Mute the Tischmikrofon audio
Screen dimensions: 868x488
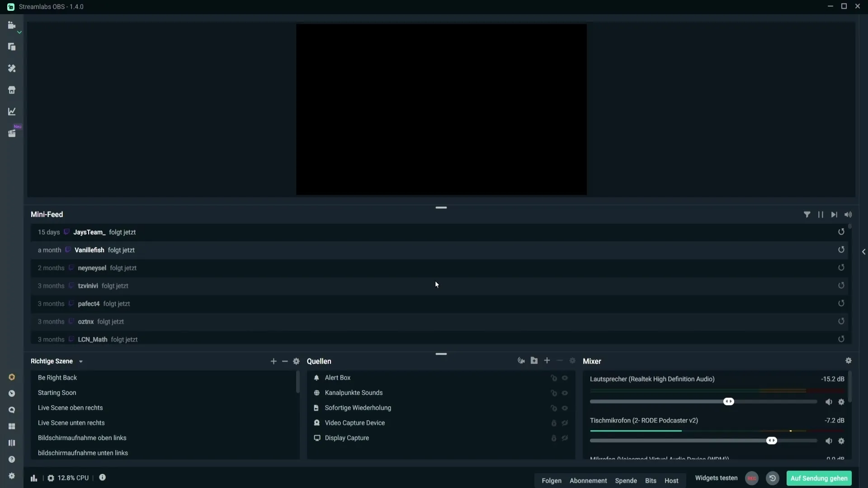828,441
